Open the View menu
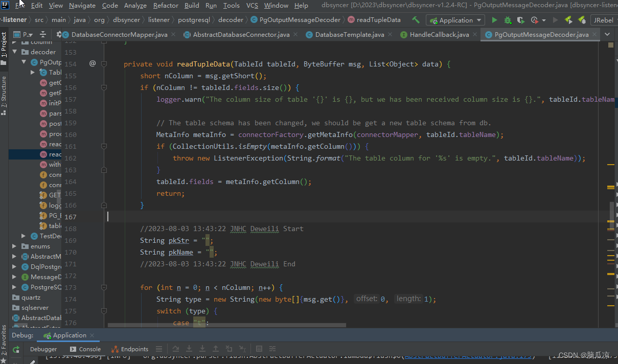Image resolution: width=618 pixels, height=364 pixels. click(56, 5)
